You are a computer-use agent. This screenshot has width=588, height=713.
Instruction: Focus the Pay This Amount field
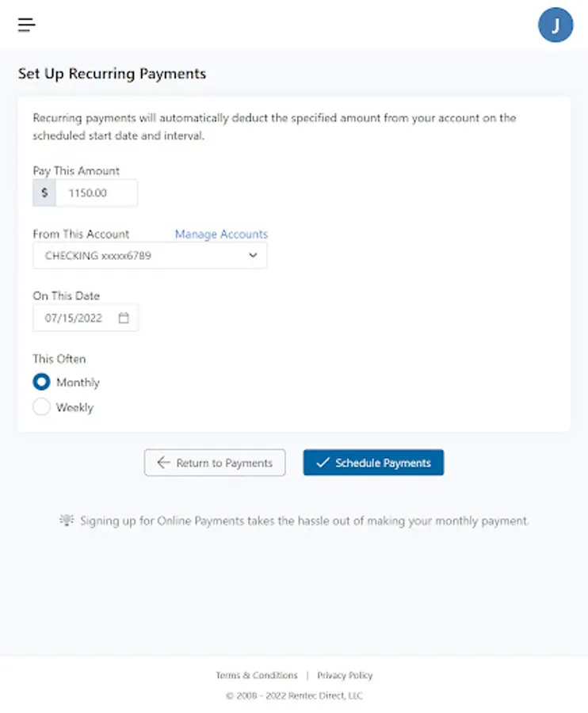tap(97, 193)
